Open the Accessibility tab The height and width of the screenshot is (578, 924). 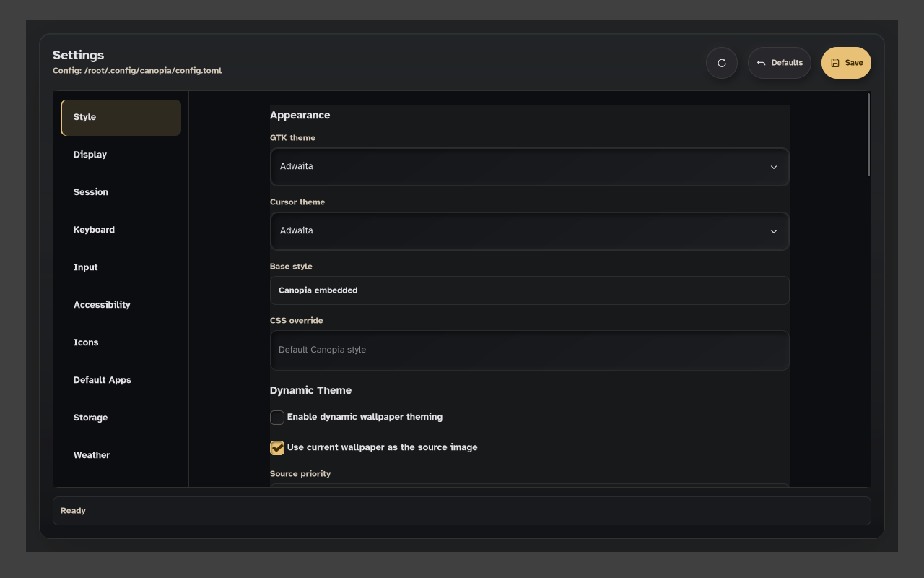click(x=121, y=305)
